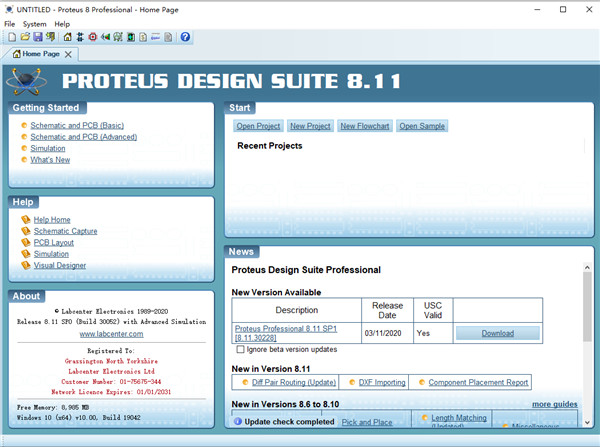The image size is (600, 447).
Task: Open Diff Pair Routing (Update) guide
Action: pyautogui.click(x=294, y=382)
